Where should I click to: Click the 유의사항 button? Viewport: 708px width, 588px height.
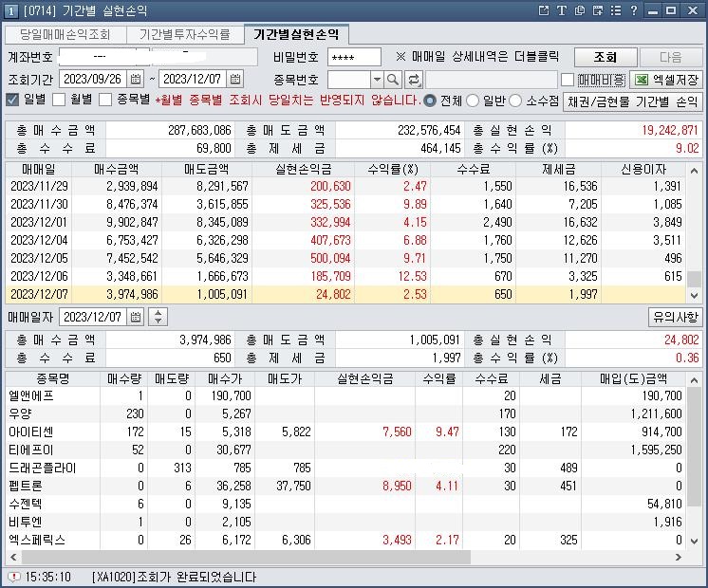coord(675,317)
